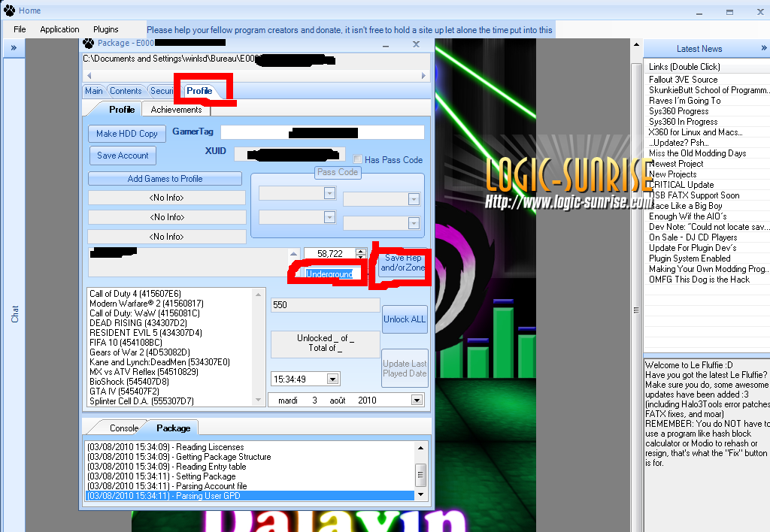Click Make HDD Copy button
Screen dimensions: 770x532
point(126,134)
